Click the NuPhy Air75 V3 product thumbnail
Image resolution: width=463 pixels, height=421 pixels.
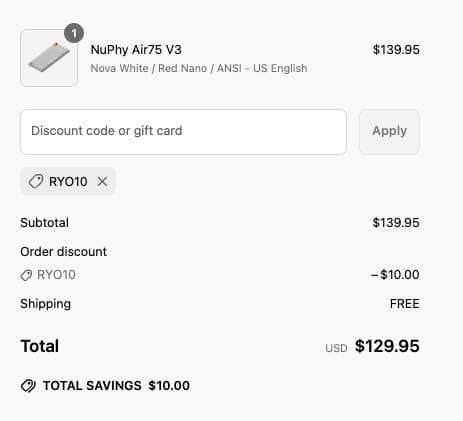point(49,58)
